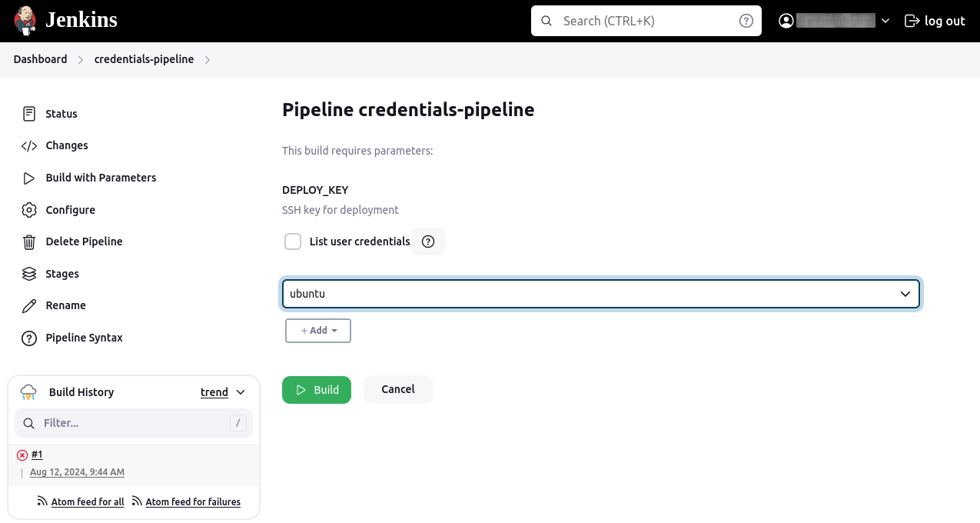Open Aug 12, 2024, 9:44 AM timestamp link
The width and height of the screenshot is (980, 523).
point(77,472)
